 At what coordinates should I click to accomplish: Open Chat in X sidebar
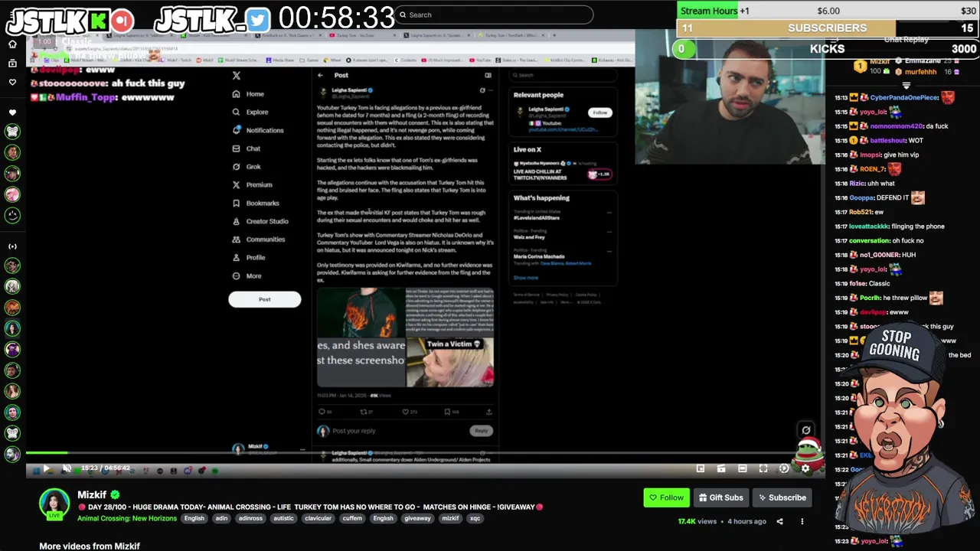point(247,148)
